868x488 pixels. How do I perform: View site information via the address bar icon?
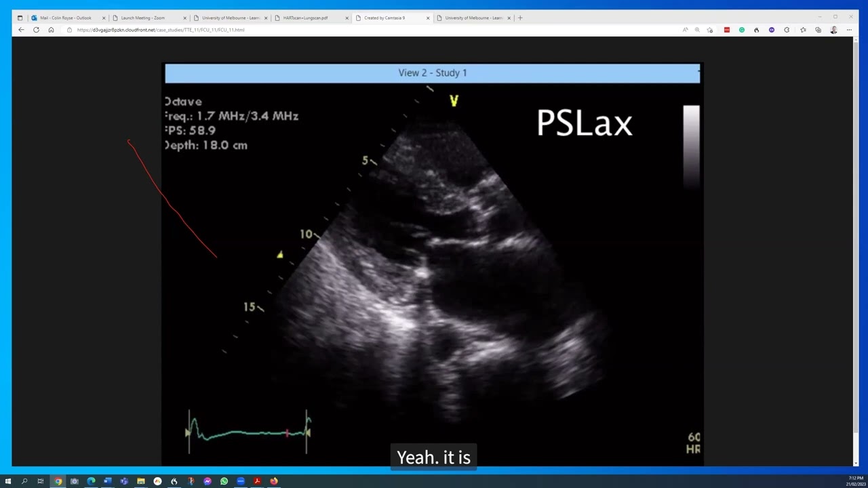point(69,30)
